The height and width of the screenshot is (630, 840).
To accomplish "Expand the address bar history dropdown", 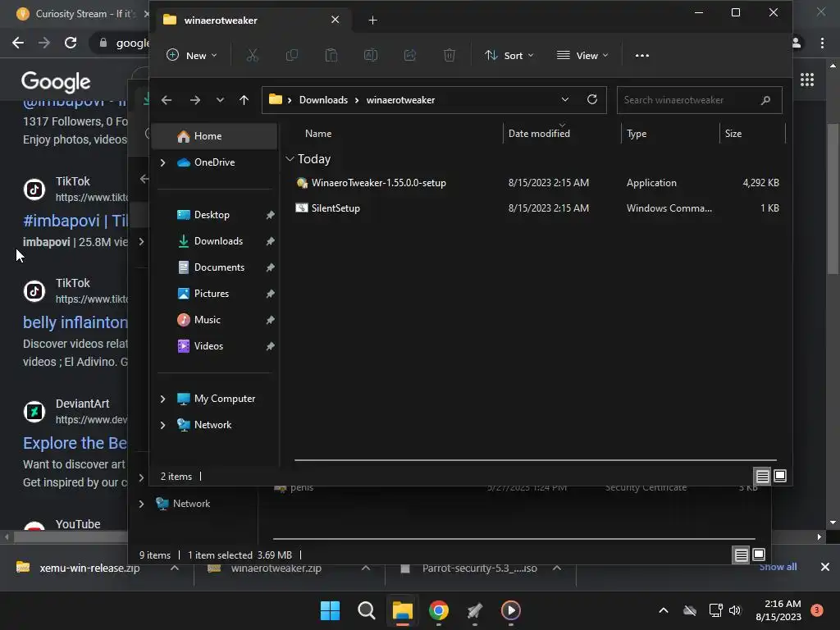I will point(564,99).
